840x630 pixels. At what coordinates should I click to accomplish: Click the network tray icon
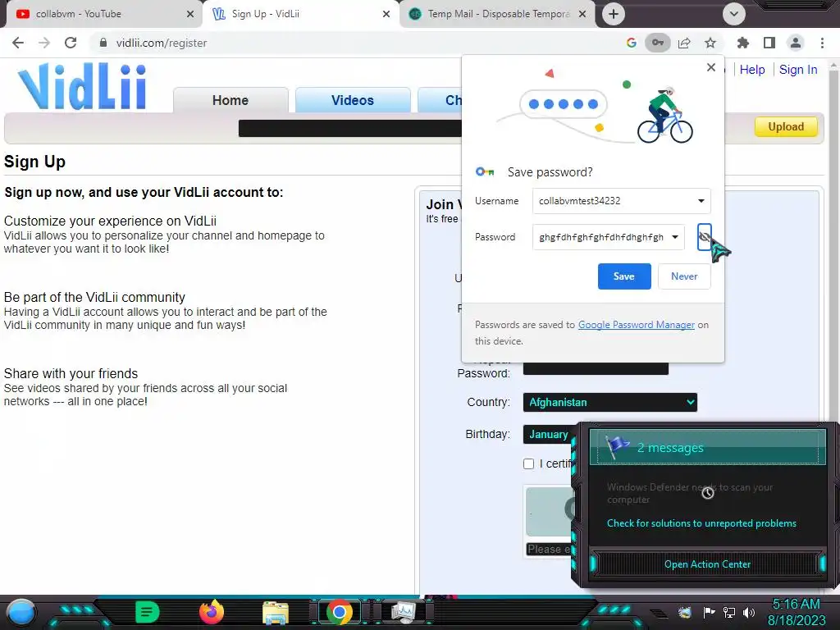[729, 612]
